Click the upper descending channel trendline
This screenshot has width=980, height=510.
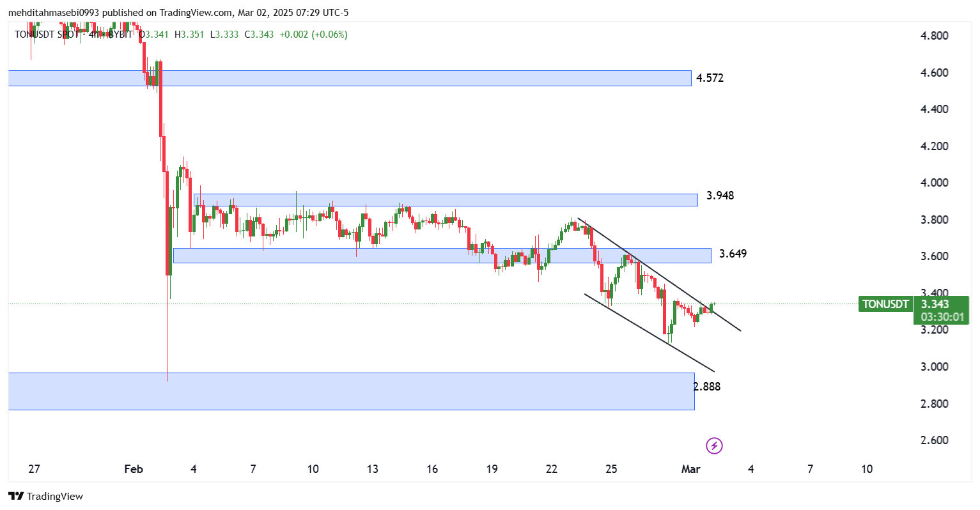[x=659, y=275]
